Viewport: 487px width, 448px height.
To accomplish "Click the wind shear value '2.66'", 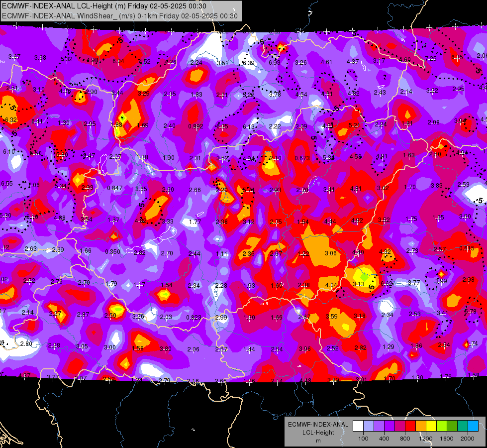I will tap(195, 190).
